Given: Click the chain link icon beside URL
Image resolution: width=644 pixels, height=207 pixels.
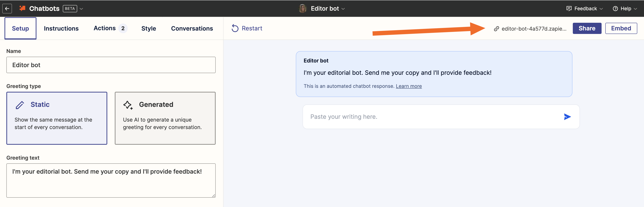Looking at the screenshot, I should point(497,29).
